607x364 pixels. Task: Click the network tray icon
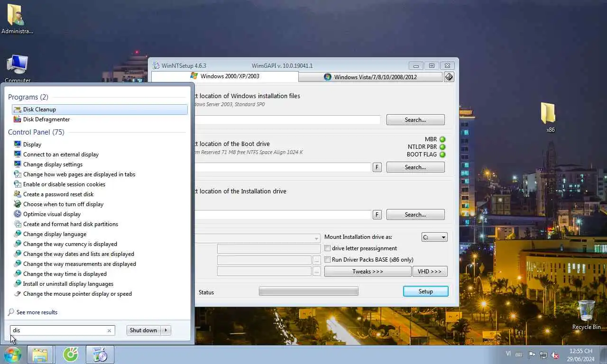pyautogui.click(x=543, y=355)
